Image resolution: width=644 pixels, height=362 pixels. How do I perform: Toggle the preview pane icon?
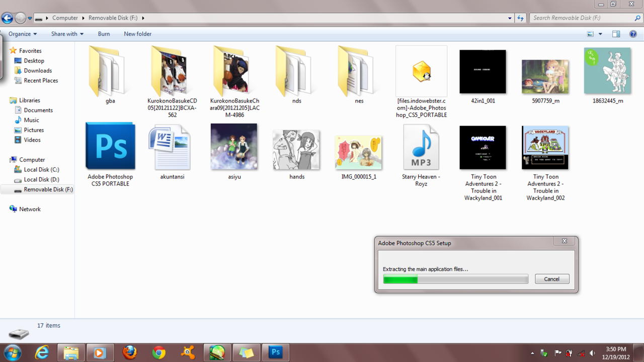pyautogui.click(x=616, y=34)
